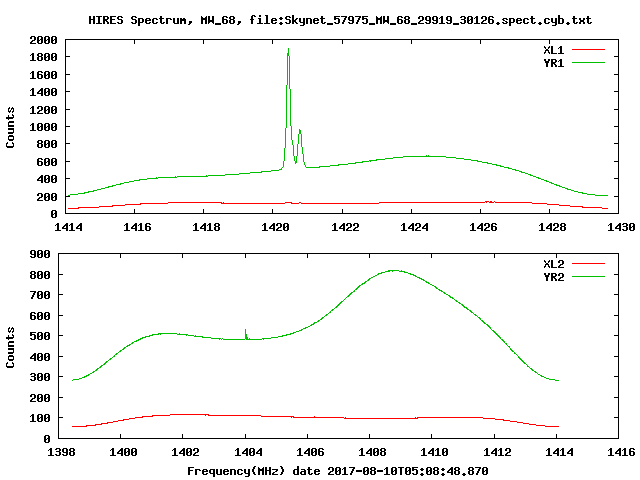Click the YR2 legend label

click(x=553, y=277)
